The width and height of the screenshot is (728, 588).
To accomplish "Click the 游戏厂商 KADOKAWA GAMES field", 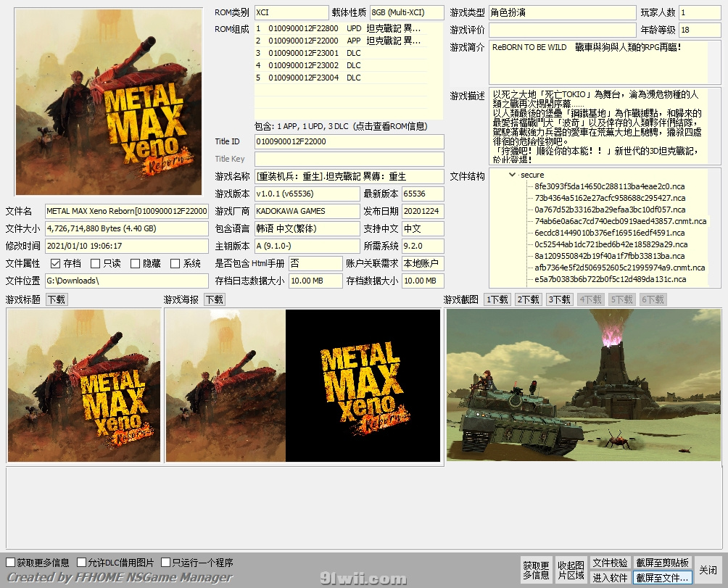I will point(307,211).
